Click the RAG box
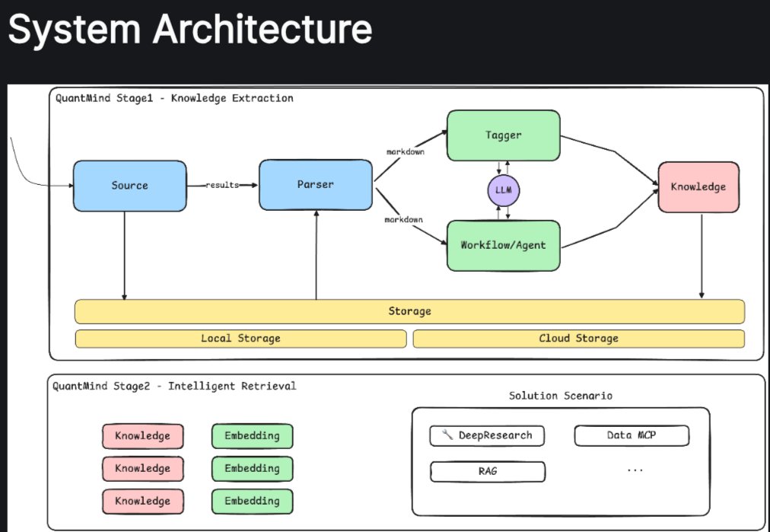The width and height of the screenshot is (770, 532). coord(488,472)
